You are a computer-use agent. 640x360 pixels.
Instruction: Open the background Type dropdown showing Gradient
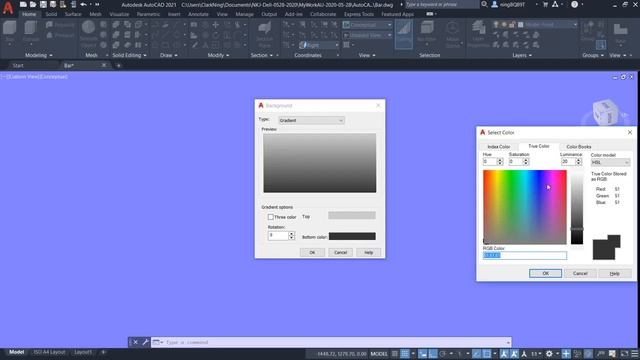311,120
